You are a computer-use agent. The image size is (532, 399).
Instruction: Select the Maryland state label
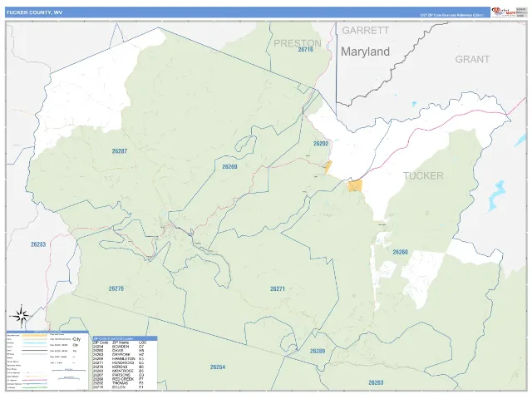365,52
